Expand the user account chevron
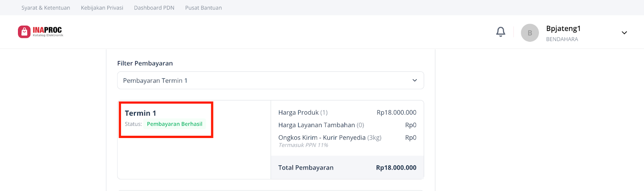Image resolution: width=644 pixels, height=191 pixels. [x=624, y=33]
